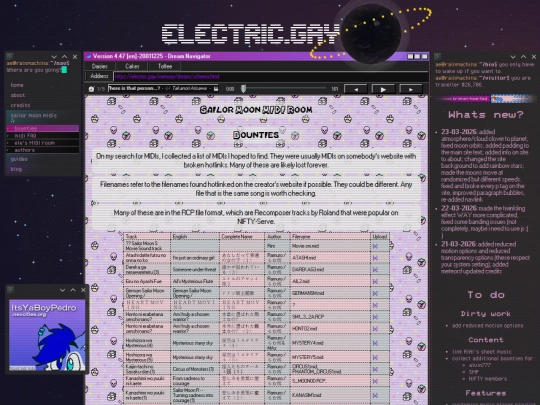This screenshot has width=540, height=405.
Task: Click upload icon for KANASIM1.mid row
Action: click(x=375, y=395)
